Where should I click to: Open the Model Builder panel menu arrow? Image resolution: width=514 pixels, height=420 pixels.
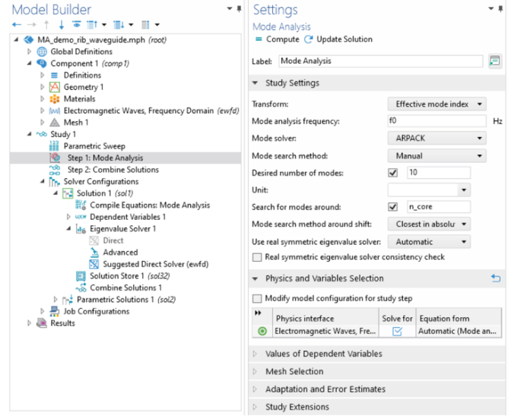(230, 9)
